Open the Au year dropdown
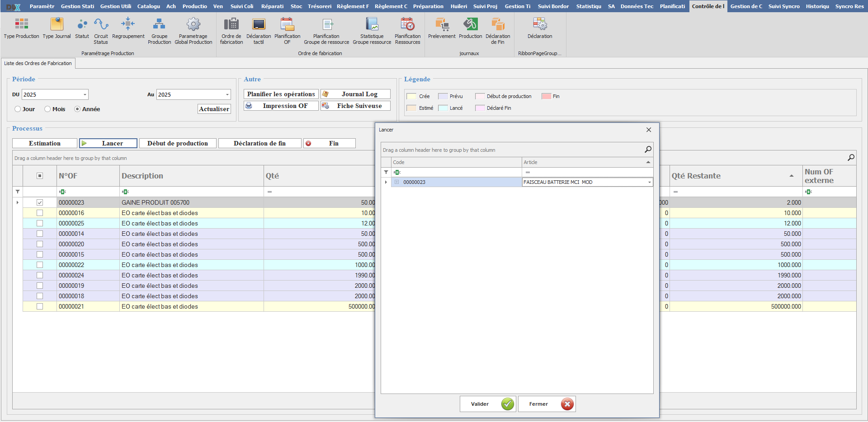The width and height of the screenshot is (868, 422). [227, 95]
